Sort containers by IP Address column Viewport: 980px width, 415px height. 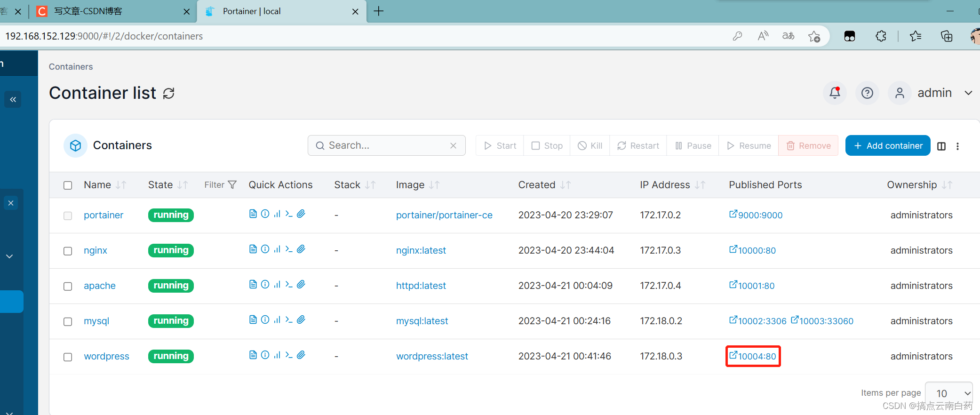pyautogui.click(x=673, y=185)
